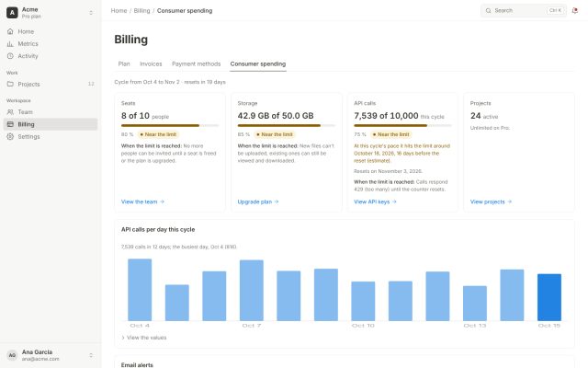Click the Billing breadcrumb link
588x368 pixels.
(141, 10)
